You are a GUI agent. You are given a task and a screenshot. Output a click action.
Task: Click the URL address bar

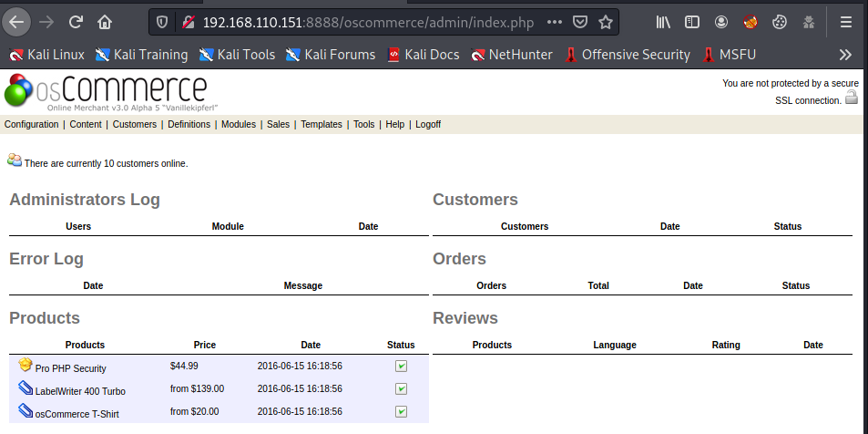(x=364, y=22)
